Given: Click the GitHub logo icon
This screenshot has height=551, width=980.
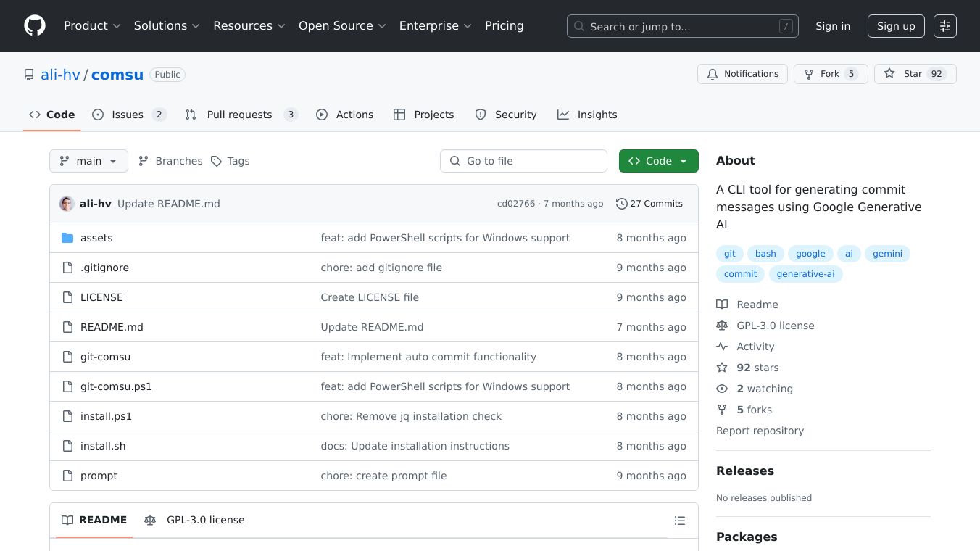Looking at the screenshot, I should [x=35, y=26].
